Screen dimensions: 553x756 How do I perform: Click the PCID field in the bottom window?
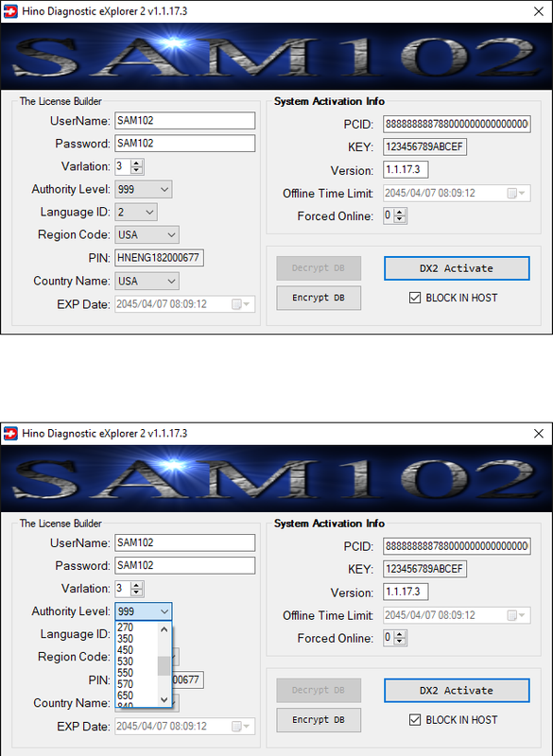(x=458, y=546)
